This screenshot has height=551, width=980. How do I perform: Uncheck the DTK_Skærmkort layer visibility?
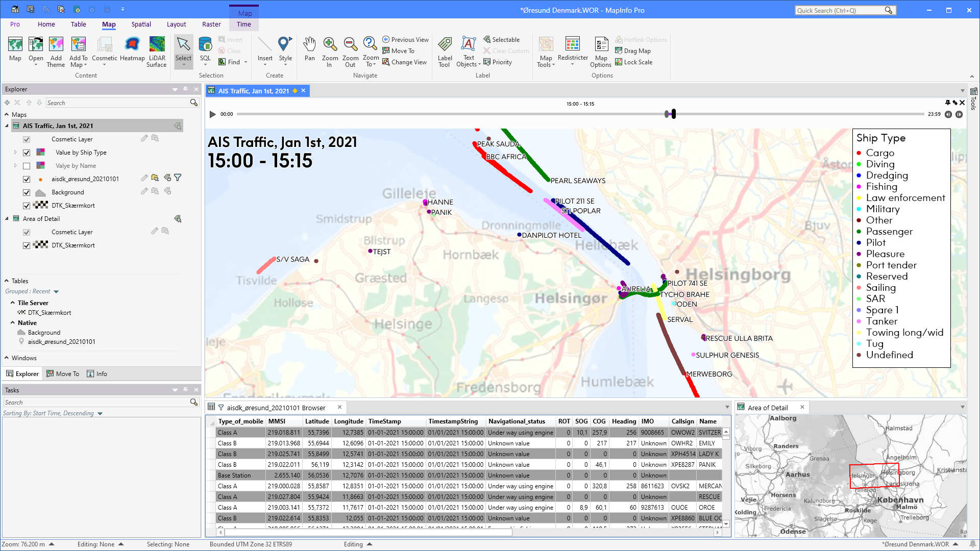click(x=26, y=205)
